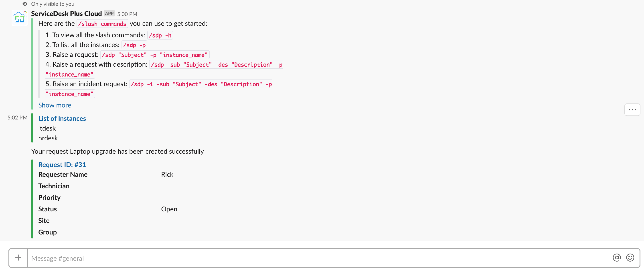The image size is (644, 274).
Task: Open the List of Instances link
Action: pyautogui.click(x=62, y=119)
